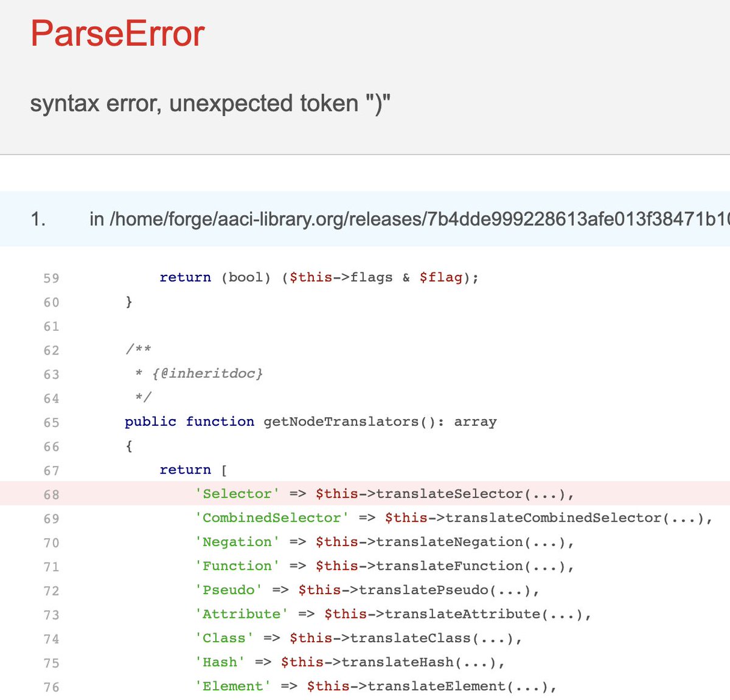This screenshot has height=700, width=730.
Task: Click the 'Element' translateElement line
Action: 375,686
